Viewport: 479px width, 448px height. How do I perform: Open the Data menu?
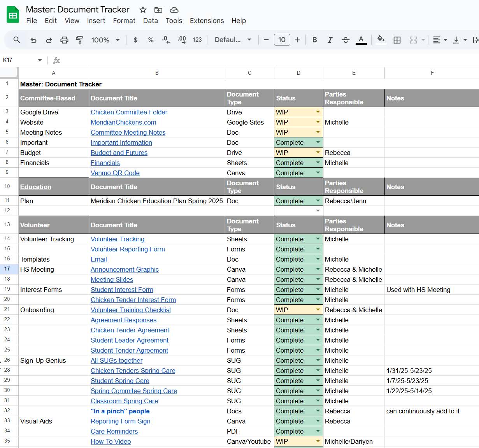click(x=150, y=21)
